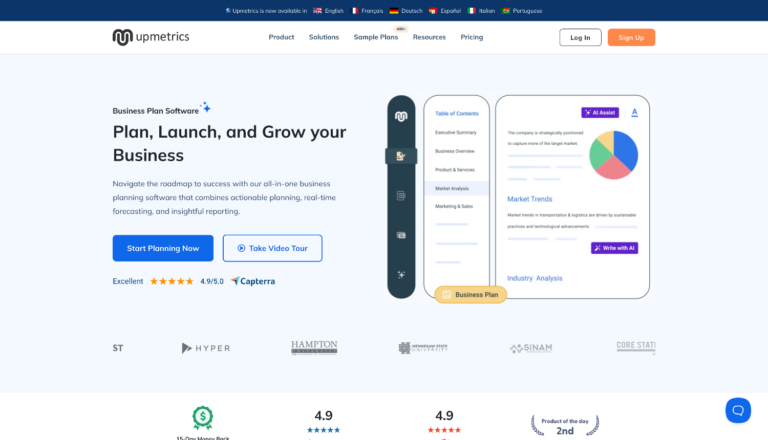Click the 4.9 rating with blue stars

[x=323, y=421]
